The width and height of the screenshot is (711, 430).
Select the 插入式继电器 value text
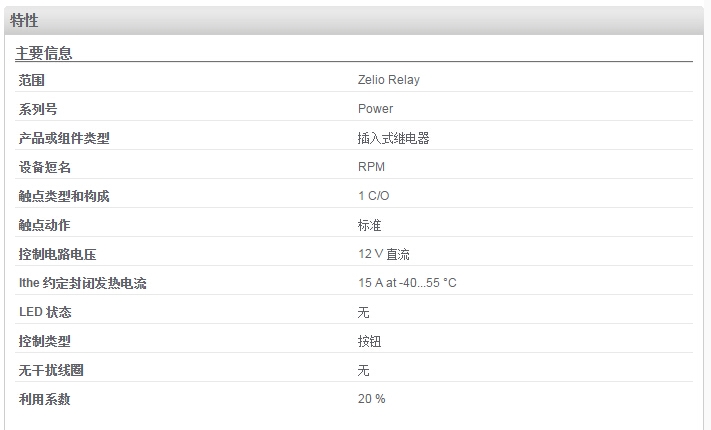pos(393,138)
